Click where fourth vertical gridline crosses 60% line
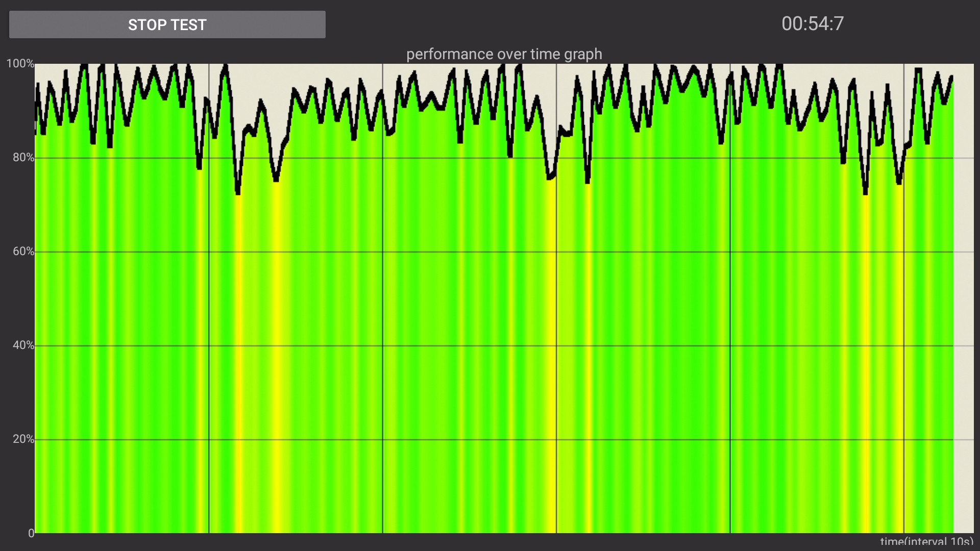The image size is (980, 551). 730,252
